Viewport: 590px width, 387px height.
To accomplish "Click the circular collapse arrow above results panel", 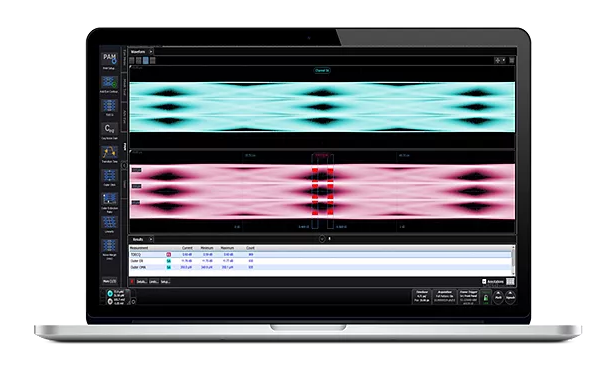I will coord(322,239).
